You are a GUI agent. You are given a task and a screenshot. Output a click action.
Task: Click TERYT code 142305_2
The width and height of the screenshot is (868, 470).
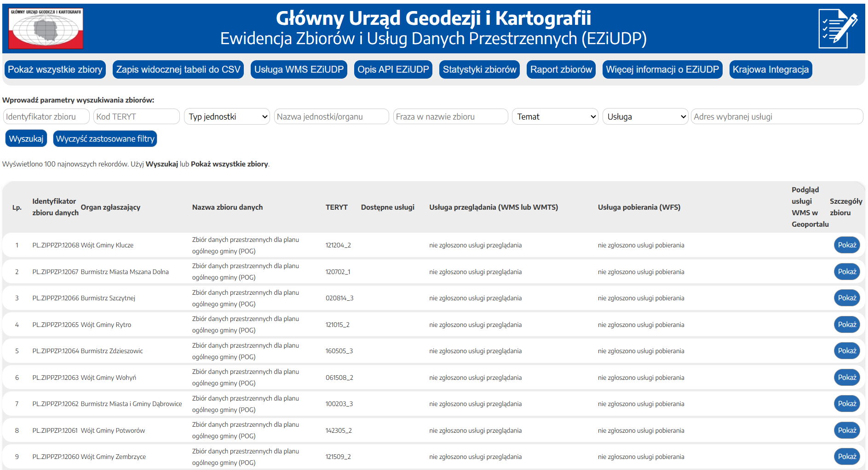click(x=339, y=430)
